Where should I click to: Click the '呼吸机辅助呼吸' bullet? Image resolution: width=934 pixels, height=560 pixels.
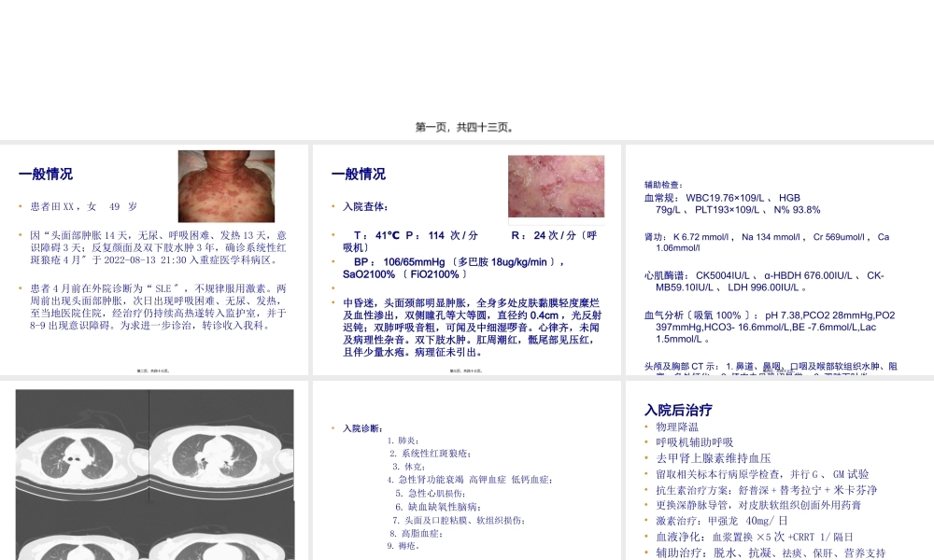click(695, 442)
